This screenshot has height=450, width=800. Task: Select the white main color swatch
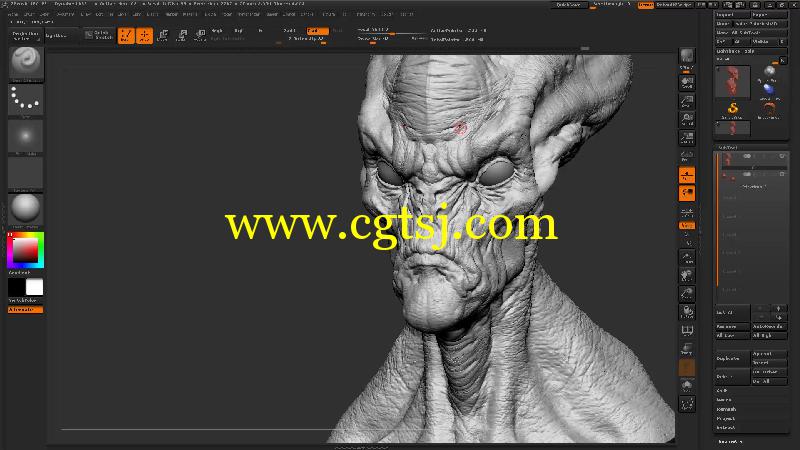35,287
